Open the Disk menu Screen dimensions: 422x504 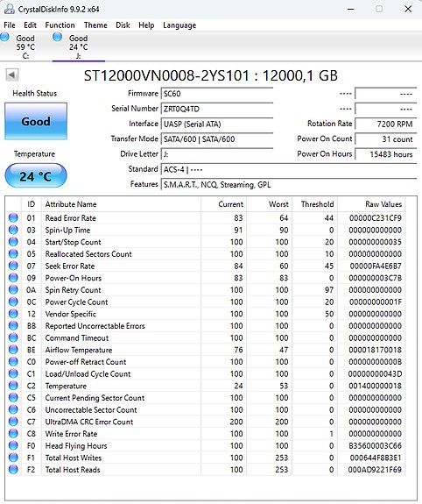coord(123,25)
